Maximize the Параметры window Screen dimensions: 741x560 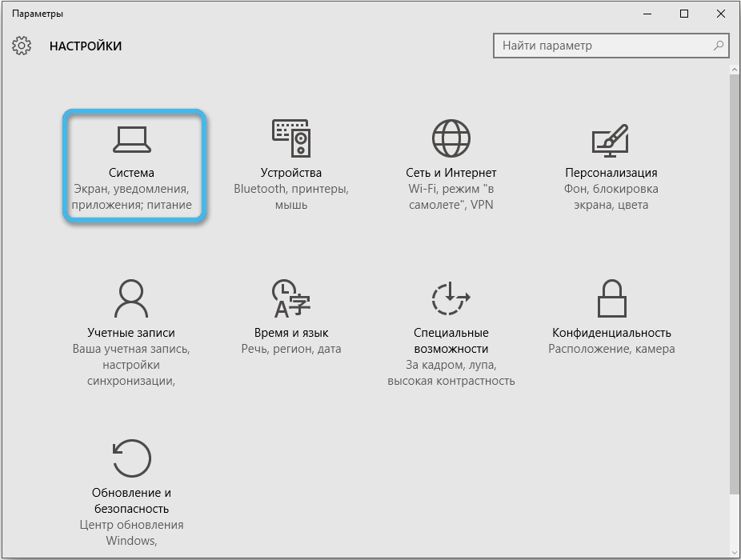pyautogui.click(x=684, y=14)
